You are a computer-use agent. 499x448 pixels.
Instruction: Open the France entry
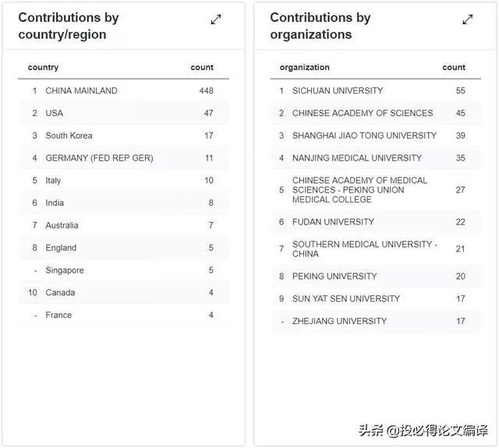tap(123, 315)
